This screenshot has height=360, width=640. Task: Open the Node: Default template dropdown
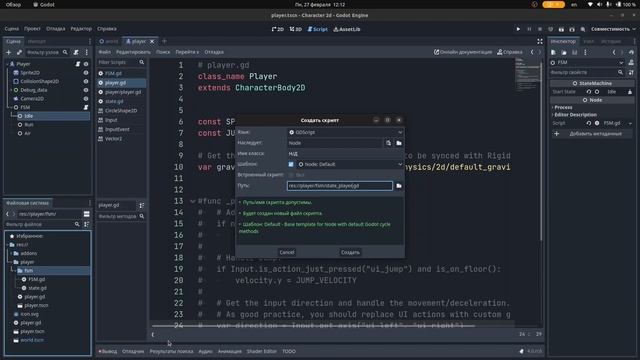click(350, 164)
